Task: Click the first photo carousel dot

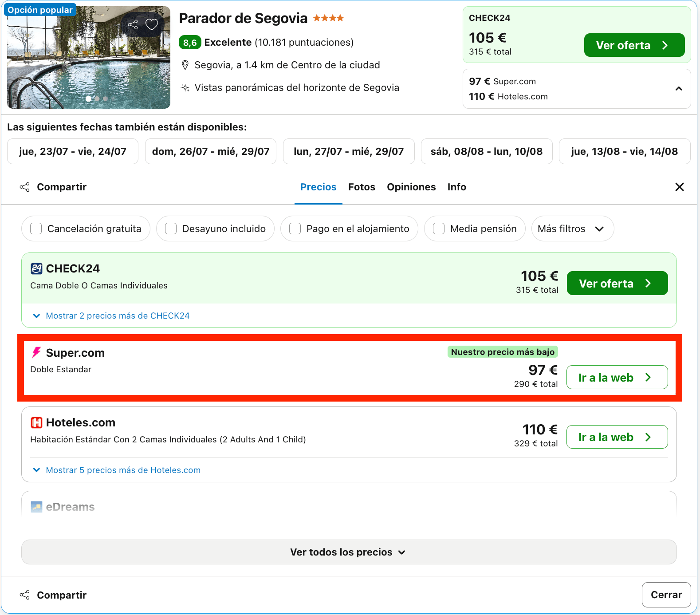Action: [x=88, y=99]
